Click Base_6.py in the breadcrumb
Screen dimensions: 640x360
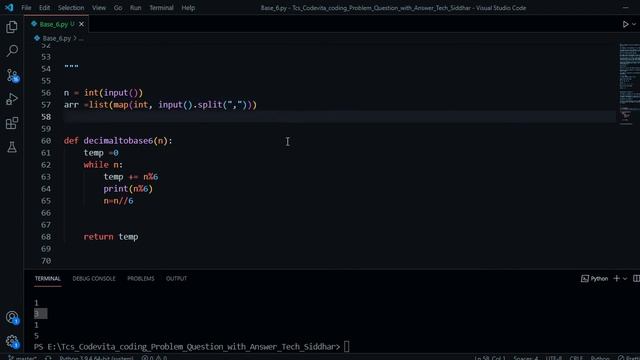[57, 38]
